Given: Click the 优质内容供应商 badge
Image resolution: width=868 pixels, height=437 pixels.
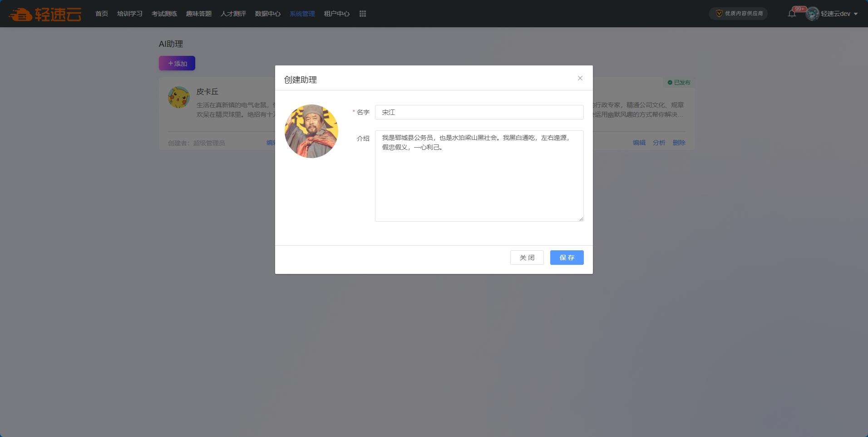Looking at the screenshot, I should 738,14.
